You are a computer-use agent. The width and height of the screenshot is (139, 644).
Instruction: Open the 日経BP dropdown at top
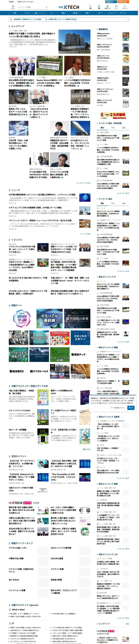(12, 2)
